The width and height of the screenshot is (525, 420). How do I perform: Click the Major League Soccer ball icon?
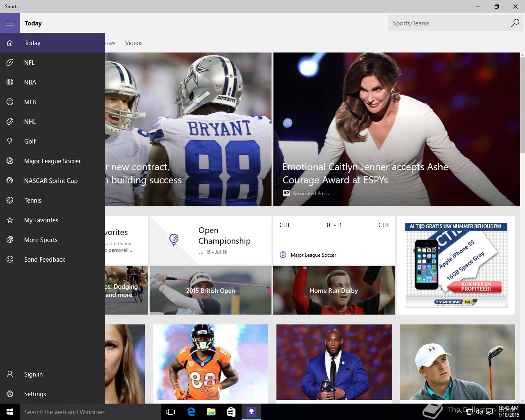(x=10, y=161)
